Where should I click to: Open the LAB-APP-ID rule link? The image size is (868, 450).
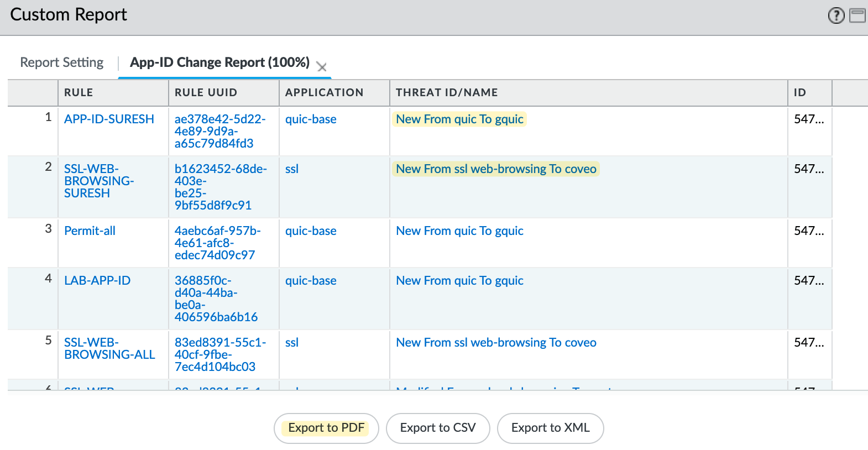pos(97,281)
